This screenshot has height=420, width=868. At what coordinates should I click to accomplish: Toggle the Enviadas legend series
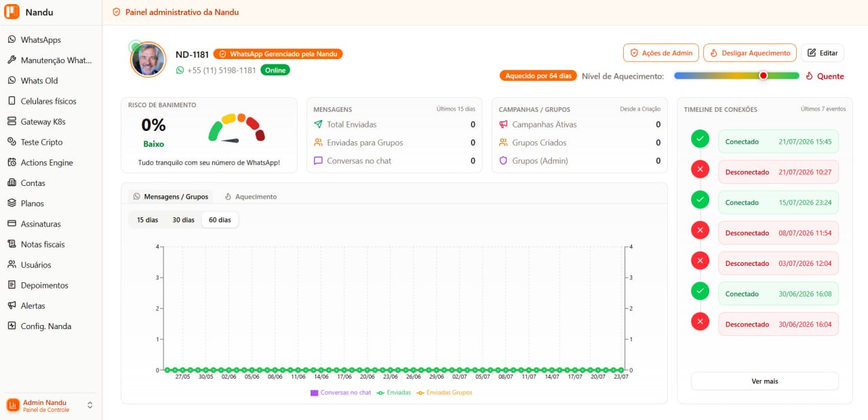coord(394,393)
